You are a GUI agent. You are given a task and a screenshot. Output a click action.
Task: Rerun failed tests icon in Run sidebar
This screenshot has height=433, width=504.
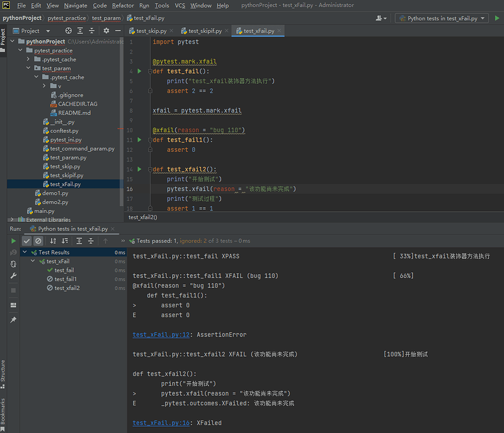tap(13, 252)
